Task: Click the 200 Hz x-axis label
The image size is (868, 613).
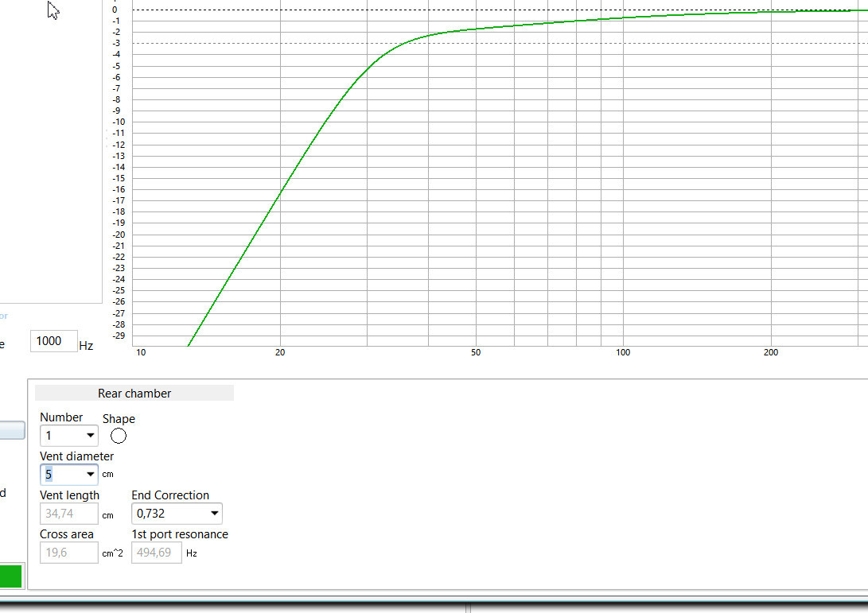Action: [770, 352]
